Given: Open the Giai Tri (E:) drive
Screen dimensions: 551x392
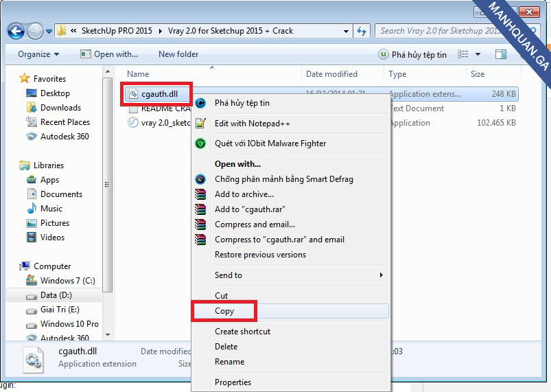Looking at the screenshot, I should [53, 310].
